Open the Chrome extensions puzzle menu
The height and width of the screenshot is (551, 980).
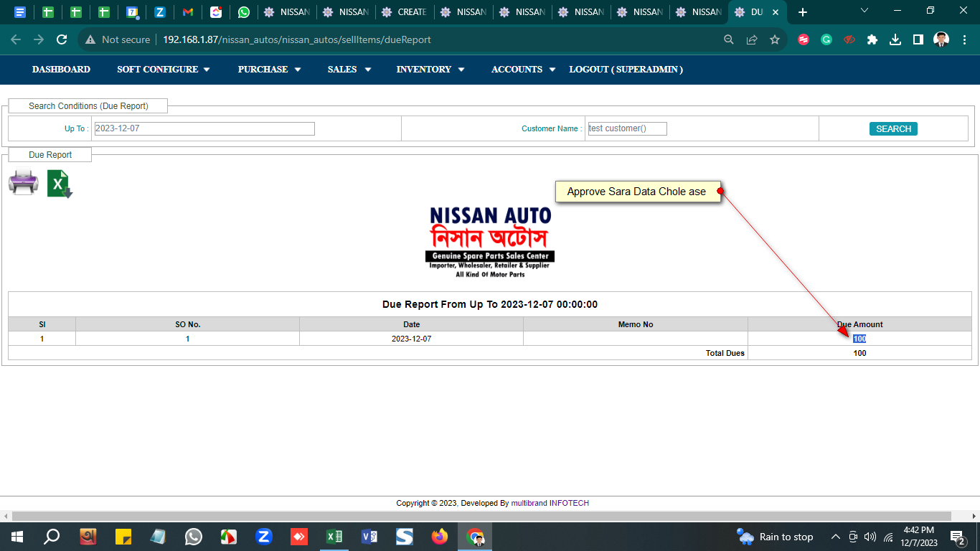tap(872, 39)
